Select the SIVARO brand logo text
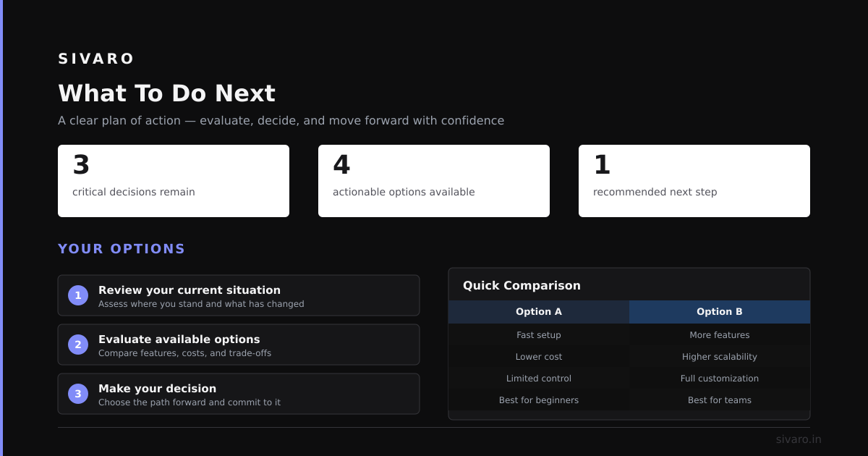Screen dimensions: 868x456 click(x=96, y=59)
